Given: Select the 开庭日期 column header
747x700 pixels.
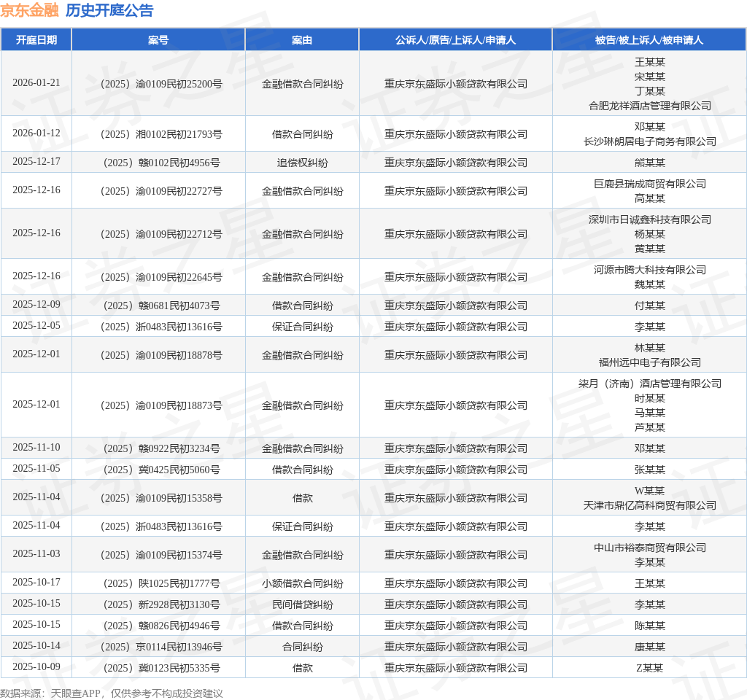Looking at the screenshot, I should coord(36,40).
